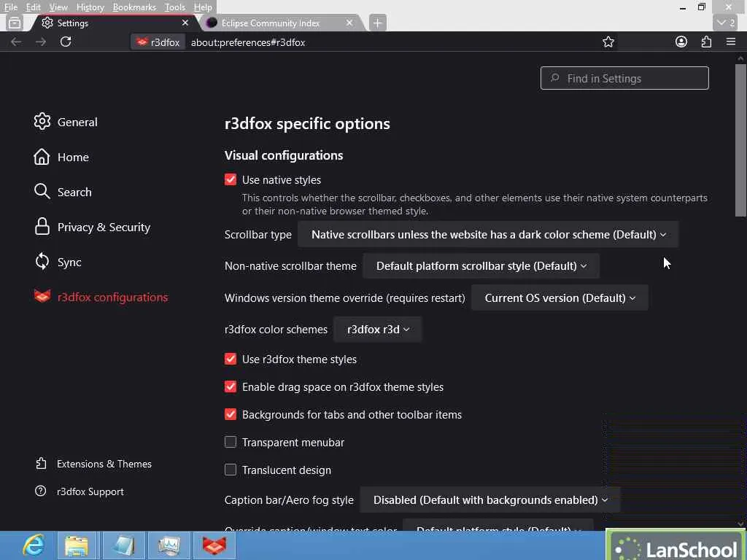Reload the current page

point(66,42)
